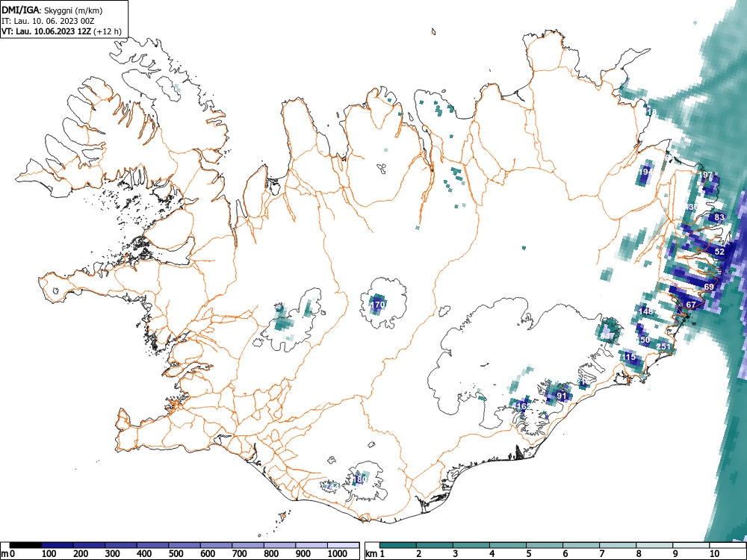The image size is (747, 560).
Task: Click the 200–300 m legend color swatch
Action: tap(89, 545)
